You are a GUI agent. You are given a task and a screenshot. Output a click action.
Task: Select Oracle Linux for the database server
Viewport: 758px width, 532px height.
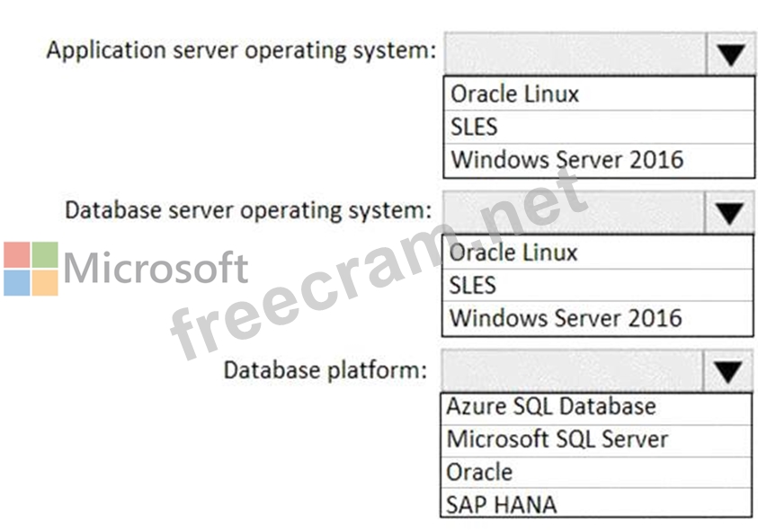click(597, 253)
